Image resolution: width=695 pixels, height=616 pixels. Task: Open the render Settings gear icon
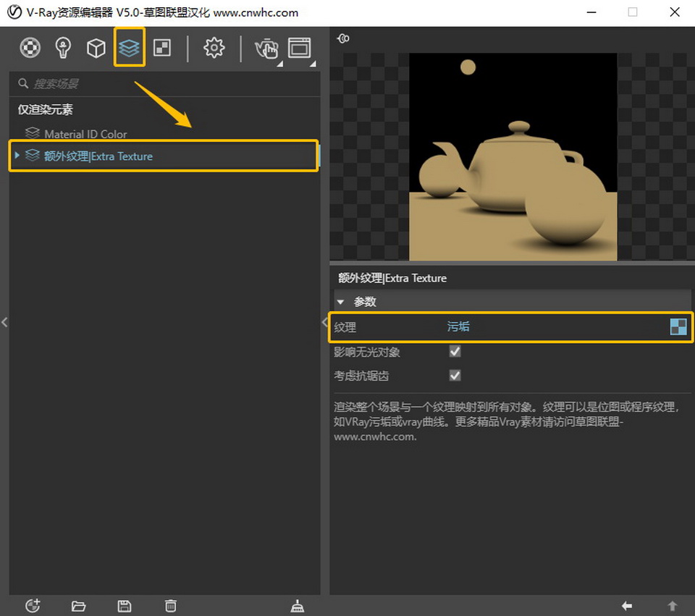click(214, 48)
